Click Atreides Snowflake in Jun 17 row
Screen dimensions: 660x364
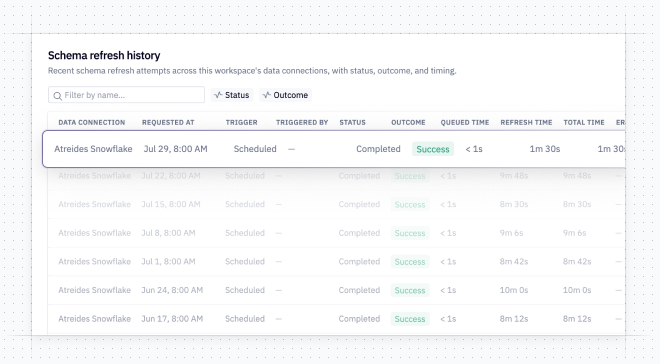(94, 319)
